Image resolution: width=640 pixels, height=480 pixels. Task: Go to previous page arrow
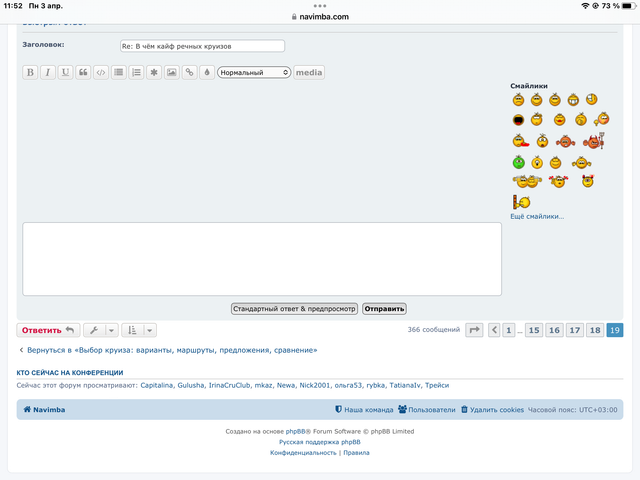pos(494,330)
